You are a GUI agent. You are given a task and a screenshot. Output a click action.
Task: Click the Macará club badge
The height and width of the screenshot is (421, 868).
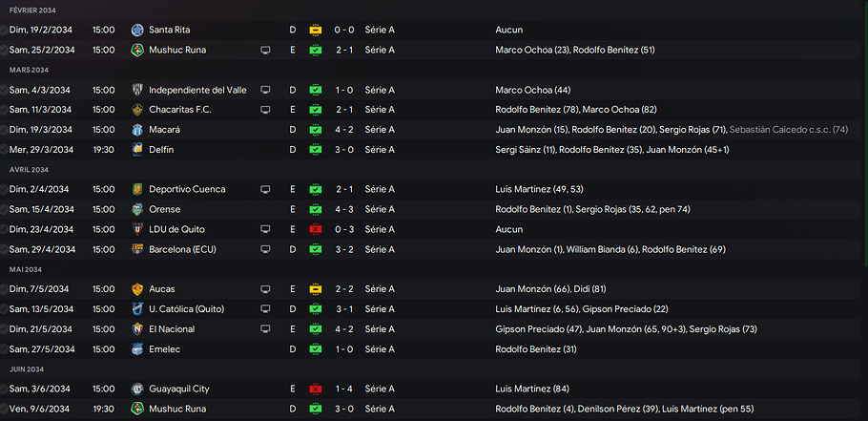click(137, 130)
